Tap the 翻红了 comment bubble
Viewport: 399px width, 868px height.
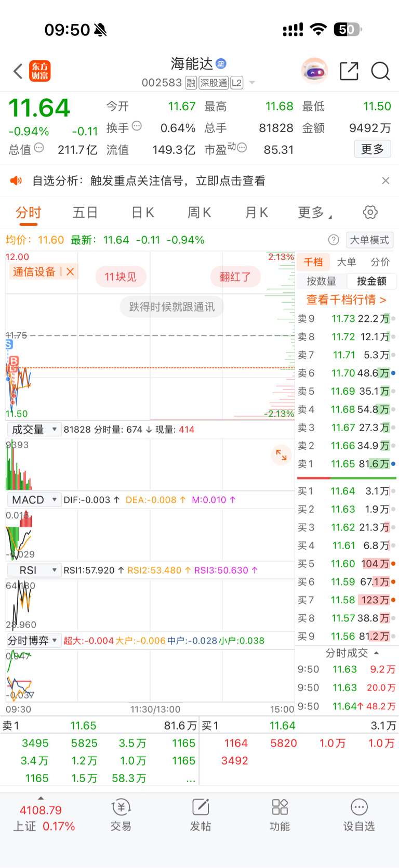(235, 277)
